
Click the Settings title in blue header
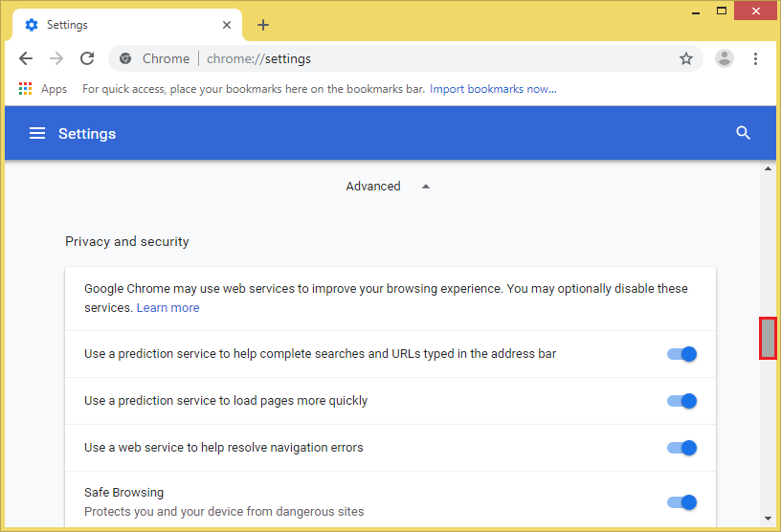[x=87, y=134]
